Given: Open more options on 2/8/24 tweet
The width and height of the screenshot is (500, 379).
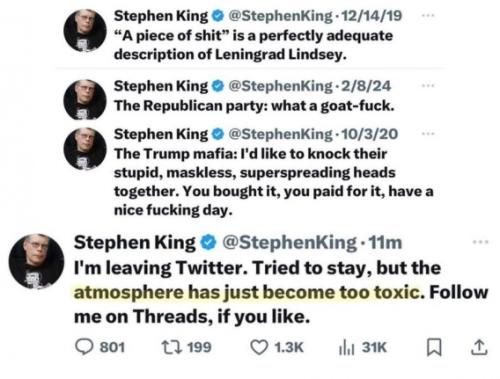Looking at the screenshot, I should click(428, 86).
